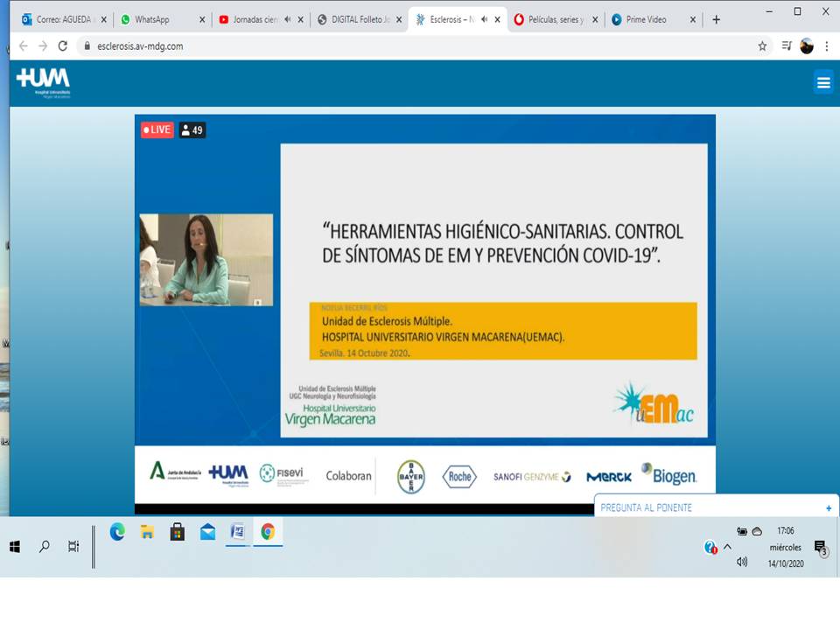Click the LIVE badge on the video
Viewport: 840px width, 630px height.
[157, 129]
